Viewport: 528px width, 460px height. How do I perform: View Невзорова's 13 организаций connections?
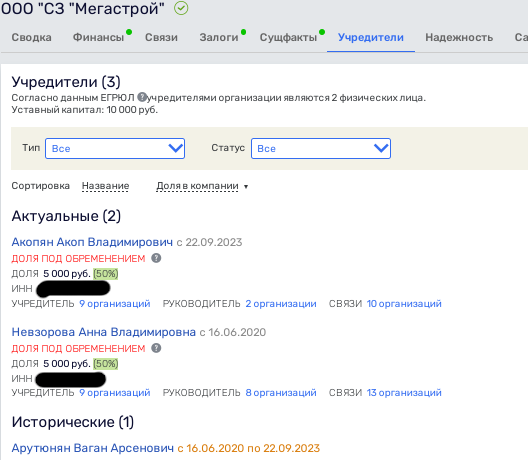pyautogui.click(x=404, y=393)
